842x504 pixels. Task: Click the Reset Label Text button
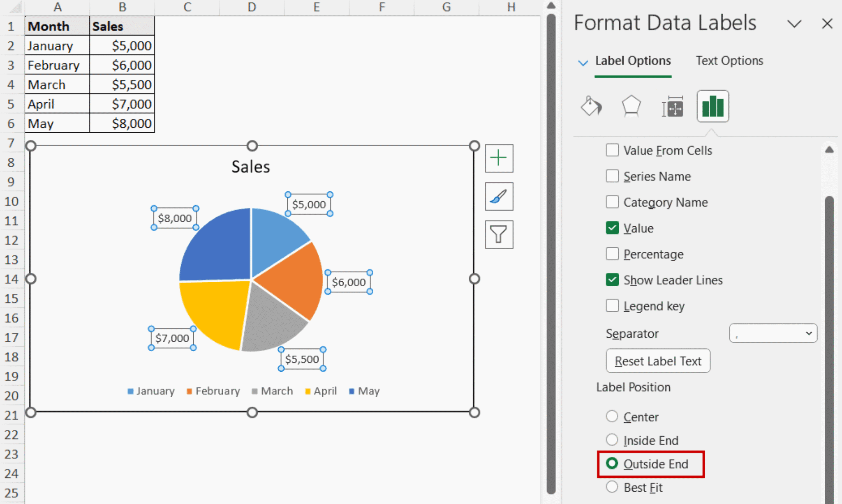click(658, 361)
